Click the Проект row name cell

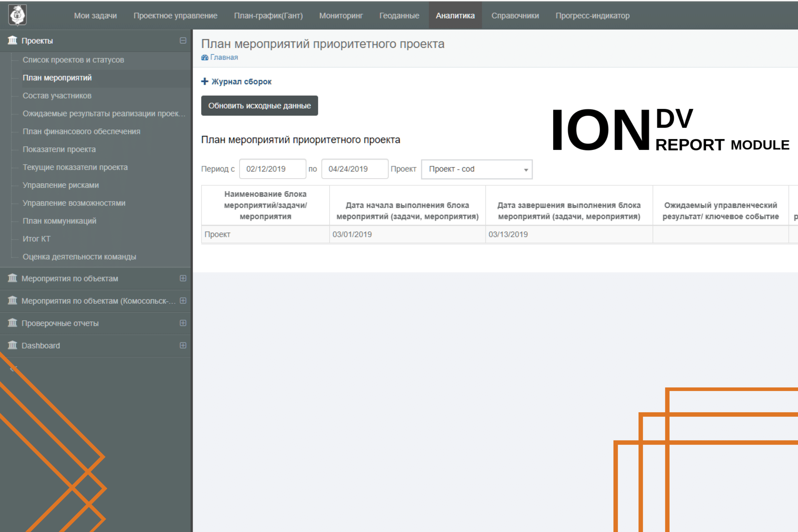pyautogui.click(x=265, y=235)
